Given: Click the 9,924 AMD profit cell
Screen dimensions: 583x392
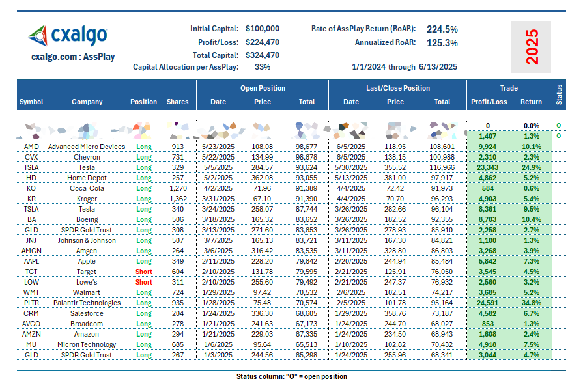Looking at the screenshot, I should pyautogui.click(x=487, y=147).
